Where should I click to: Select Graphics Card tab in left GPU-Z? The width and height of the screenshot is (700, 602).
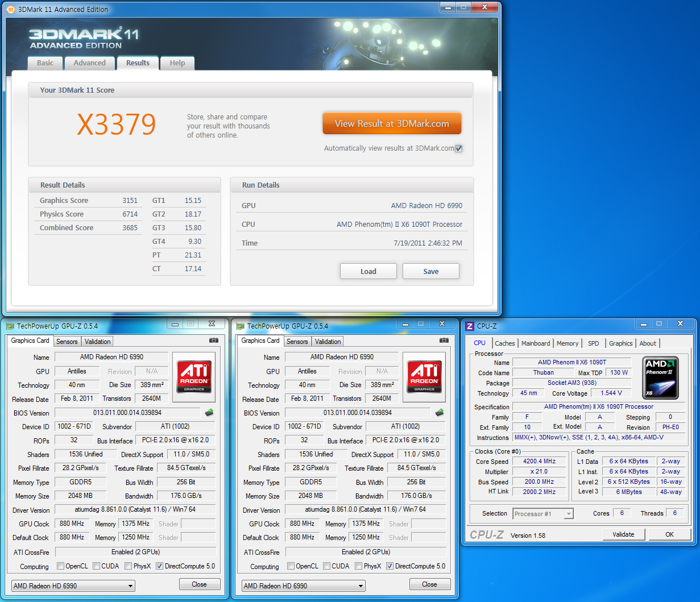[x=30, y=341]
